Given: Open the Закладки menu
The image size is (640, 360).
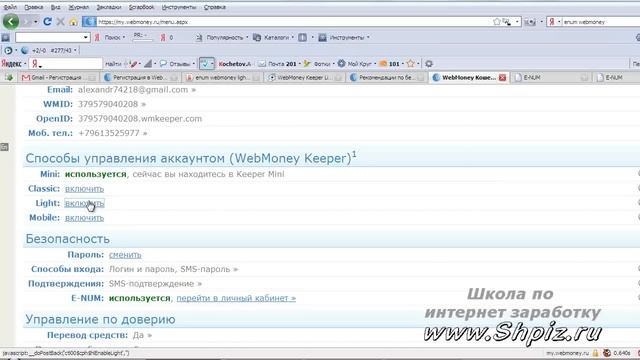Looking at the screenshot, I should (x=109, y=7).
